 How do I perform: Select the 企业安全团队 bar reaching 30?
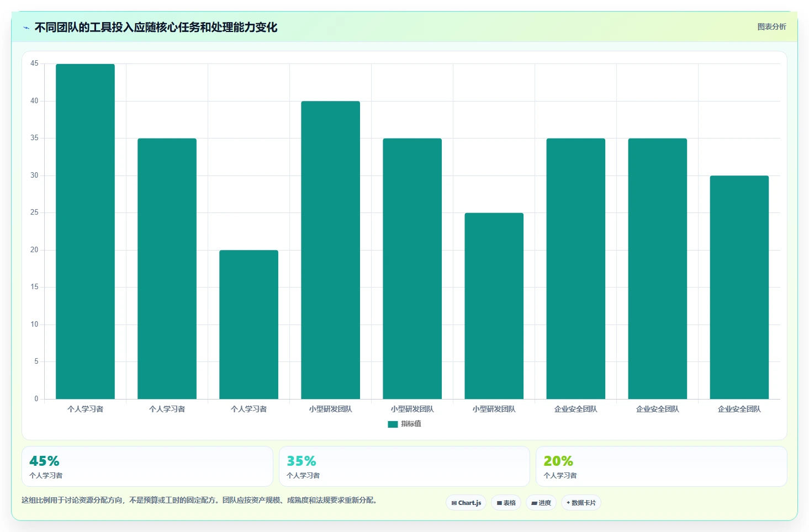[x=739, y=287]
